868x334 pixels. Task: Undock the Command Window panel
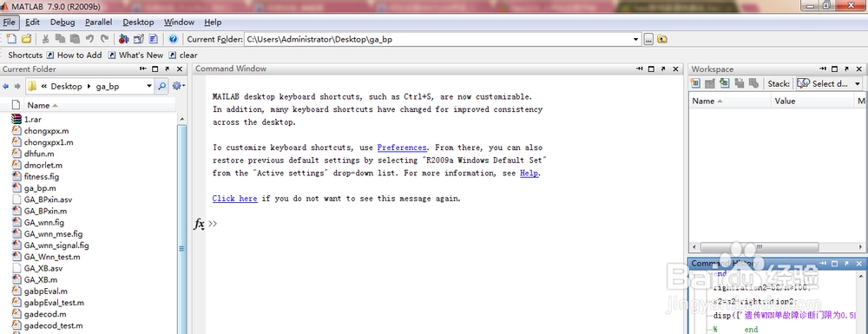[664, 69]
